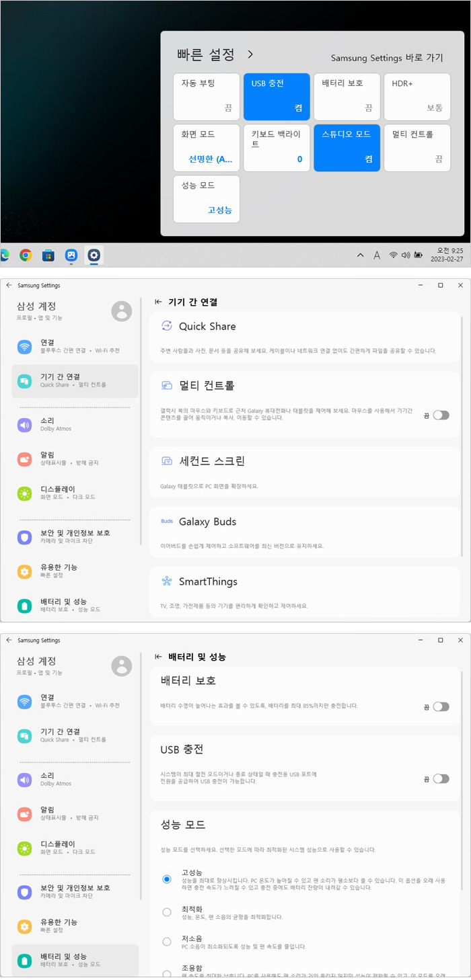Screen dimensions: 471x980
Task: Open 알림 in 기기 간 연결 window sidebar
Action: pos(75,458)
